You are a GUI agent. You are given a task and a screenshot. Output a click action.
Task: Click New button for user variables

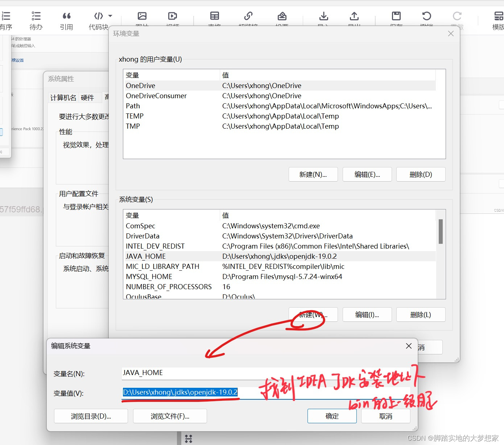(x=313, y=174)
